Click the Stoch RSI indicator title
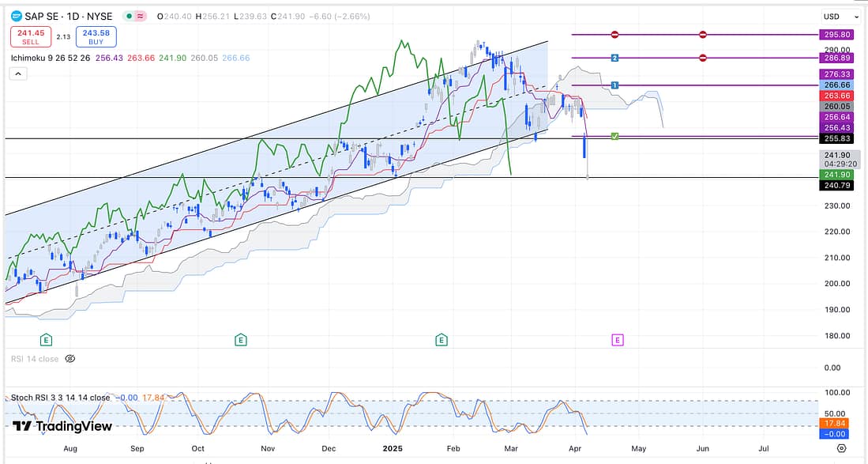Image resolution: width=868 pixels, height=464 pixels. [x=60, y=398]
